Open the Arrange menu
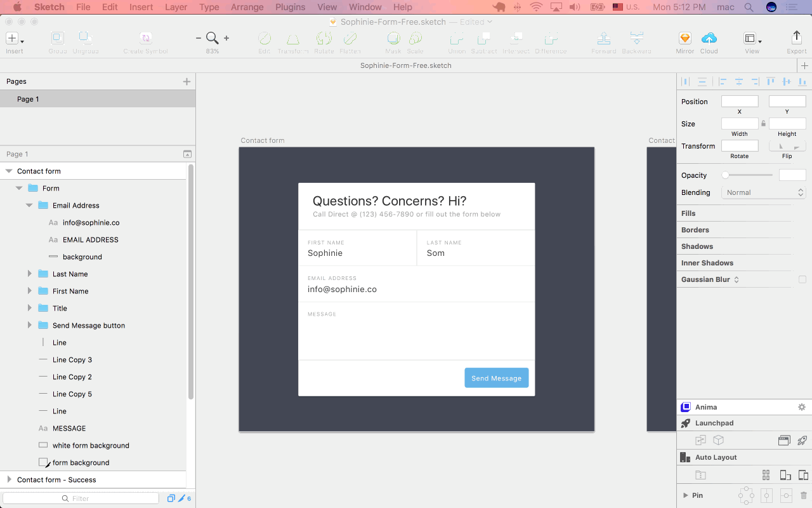The width and height of the screenshot is (812, 508). click(247, 7)
